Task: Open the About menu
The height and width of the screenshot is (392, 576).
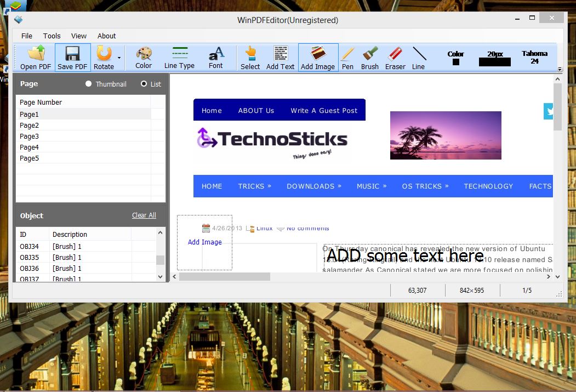Action: 106,36
